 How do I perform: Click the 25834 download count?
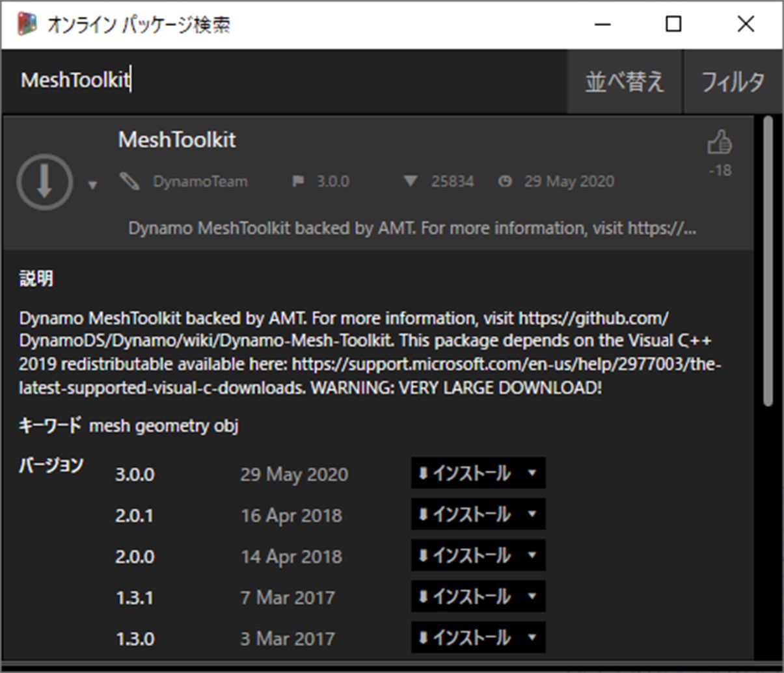coord(452,181)
